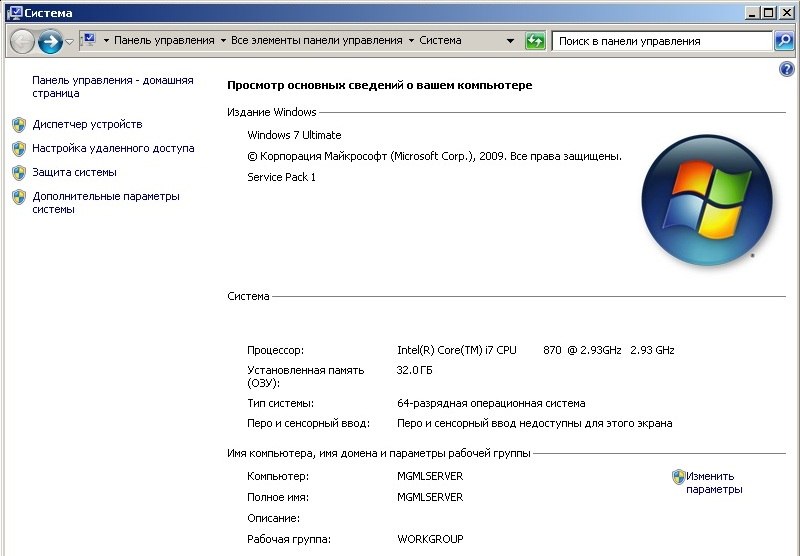This screenshot has width=800, height=556.
Task: Click the magnifier search icon
Action: click(x=784, y=41)
